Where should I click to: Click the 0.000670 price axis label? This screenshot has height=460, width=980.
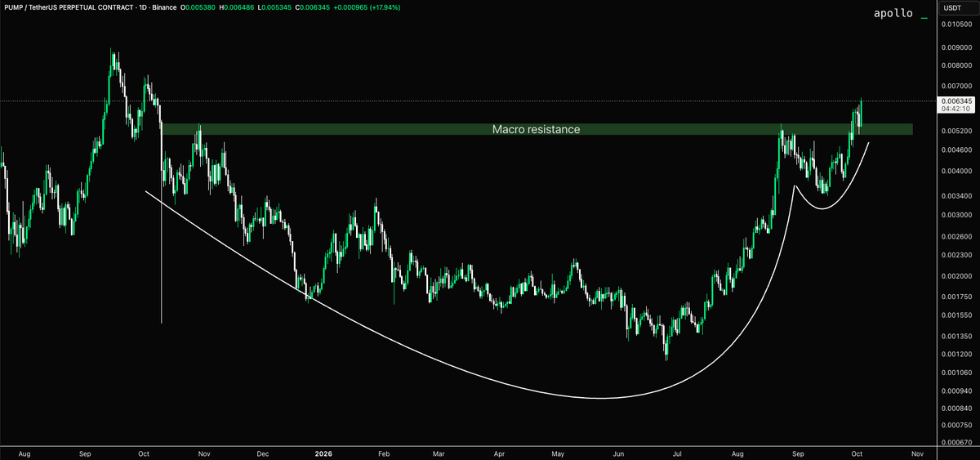pyautogui.click(x=955, y=442)
